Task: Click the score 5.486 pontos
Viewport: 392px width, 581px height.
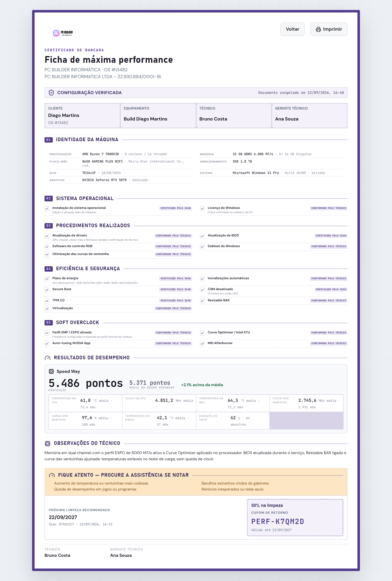Action: [x=86, y=383]
